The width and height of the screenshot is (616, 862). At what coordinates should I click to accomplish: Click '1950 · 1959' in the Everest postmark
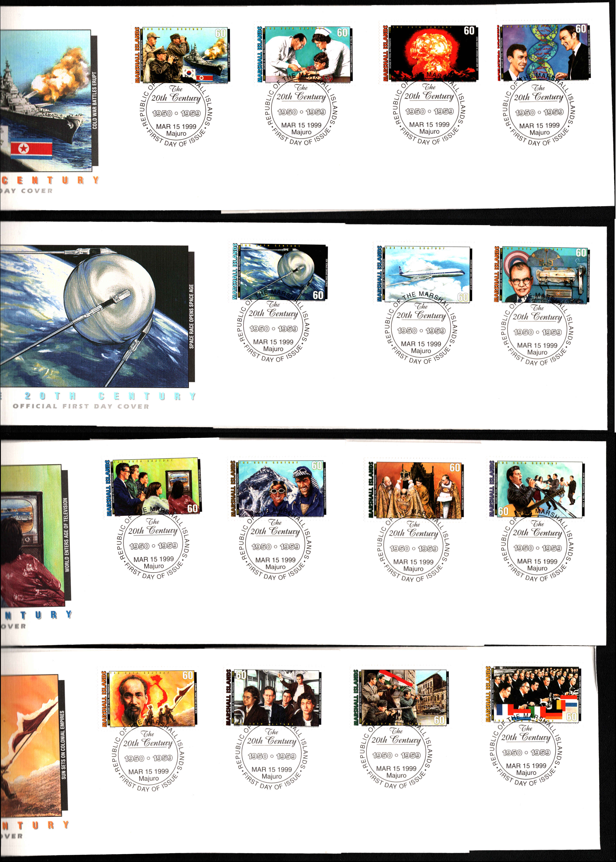(275, 547)
